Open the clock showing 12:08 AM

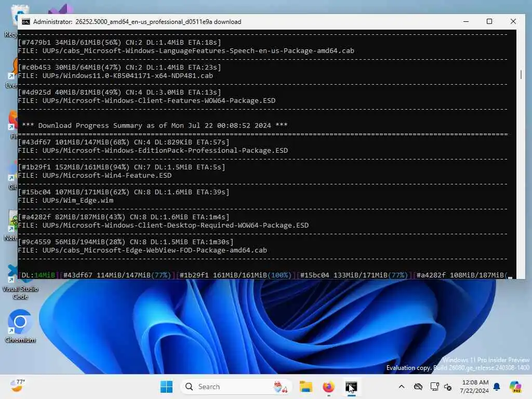coord(474,387)
